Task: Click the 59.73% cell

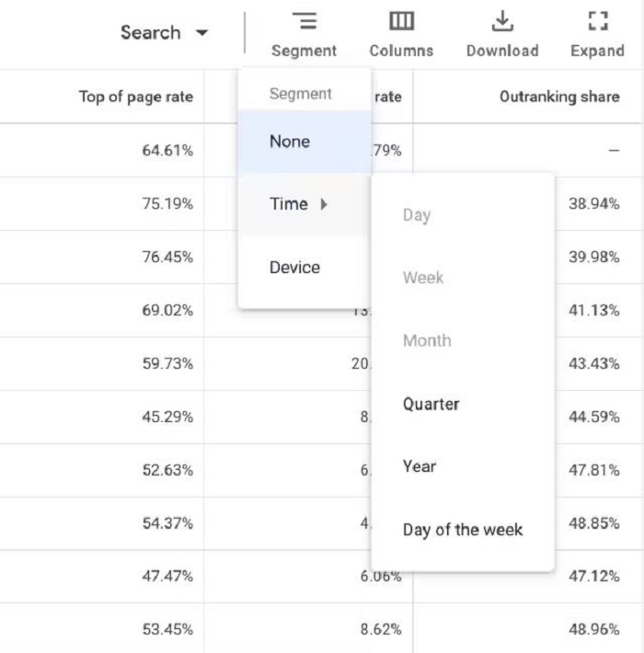Action: tap(167, 363)
